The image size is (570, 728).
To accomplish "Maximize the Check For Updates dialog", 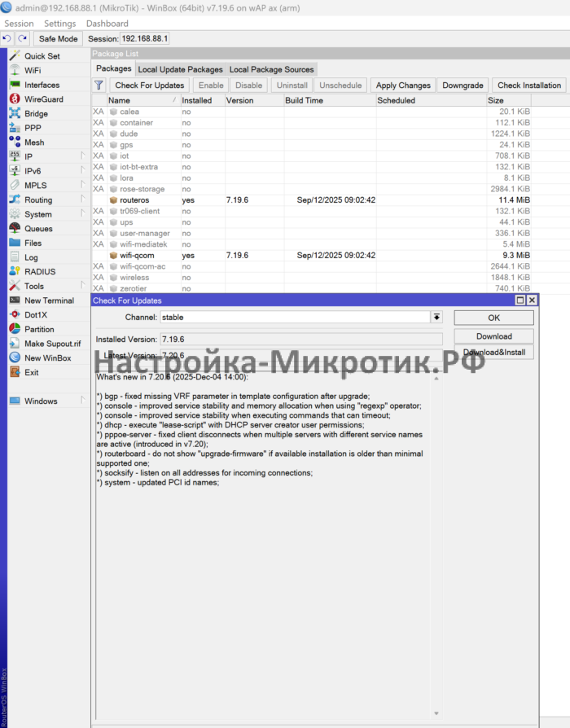I will click(520, 300).
